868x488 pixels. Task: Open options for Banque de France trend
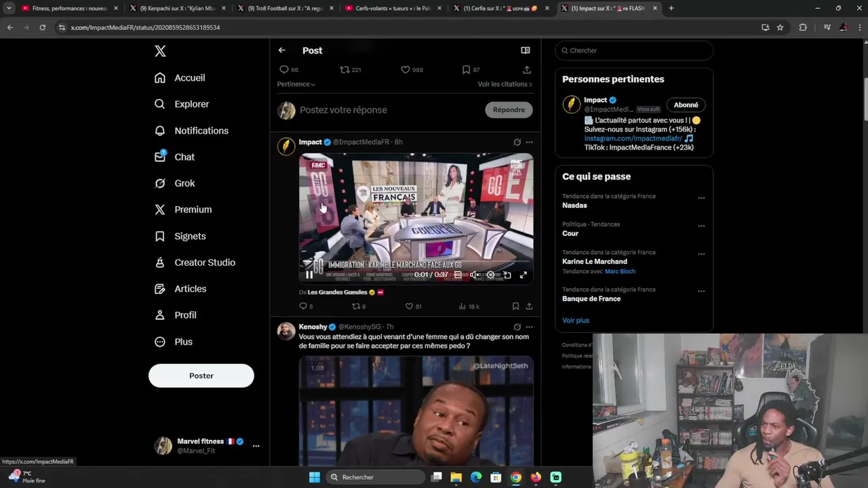[x=701, y=291]
